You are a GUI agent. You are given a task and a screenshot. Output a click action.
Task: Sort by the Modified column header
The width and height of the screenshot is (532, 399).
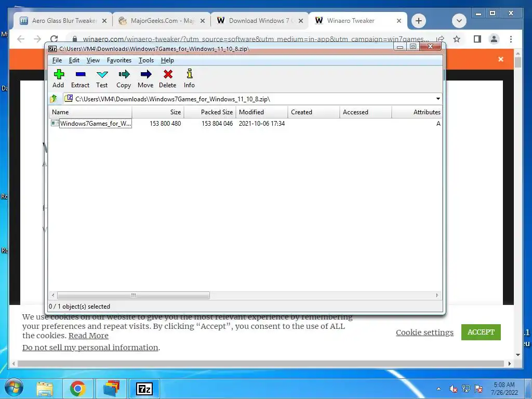click(x=262, y=112)
